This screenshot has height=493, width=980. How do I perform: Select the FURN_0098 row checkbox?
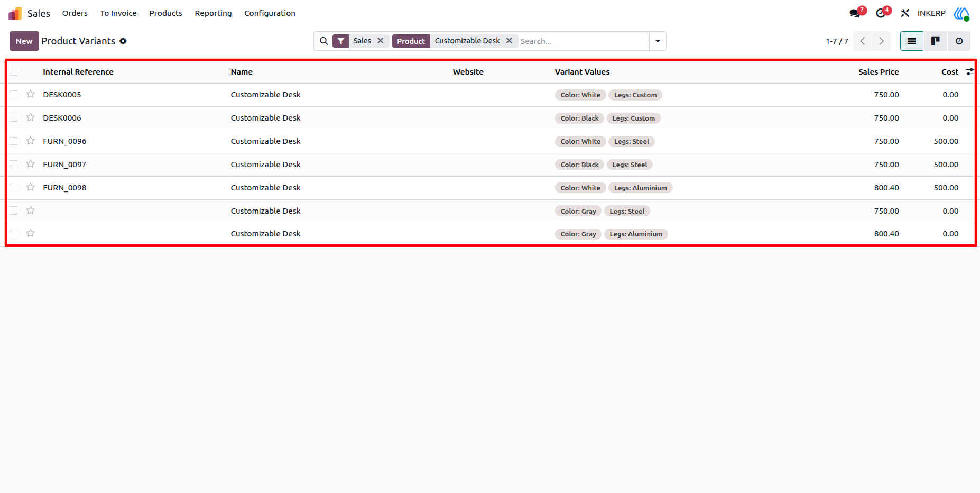(14, 188)
